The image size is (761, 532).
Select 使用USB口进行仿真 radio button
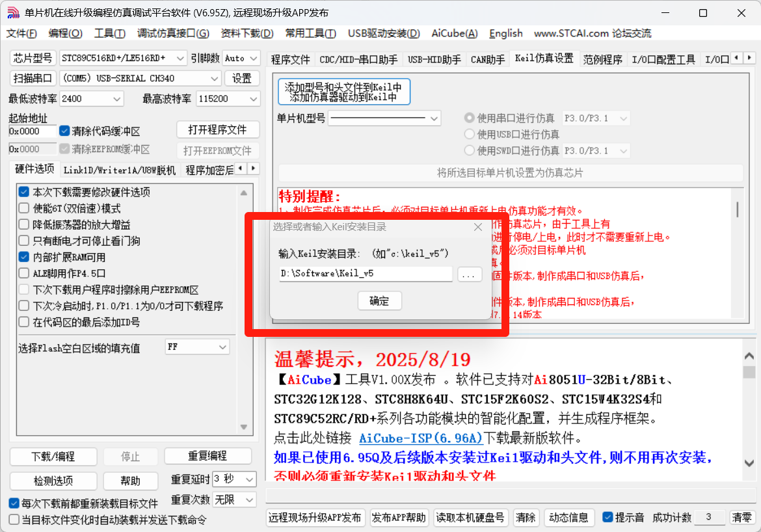(x=470, y=135)
